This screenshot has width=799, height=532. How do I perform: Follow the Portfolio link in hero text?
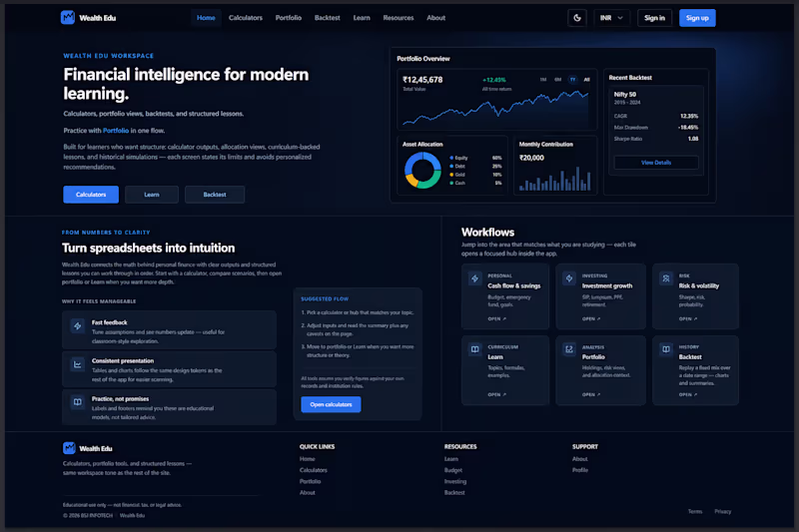click(116, 131)
